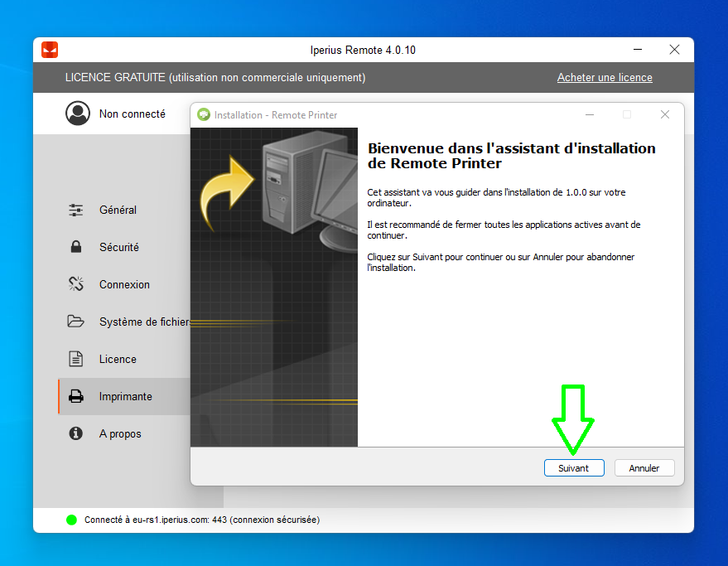Close the Remote Printer installer dialog
728x566 pixels.
tap(665, 114)
